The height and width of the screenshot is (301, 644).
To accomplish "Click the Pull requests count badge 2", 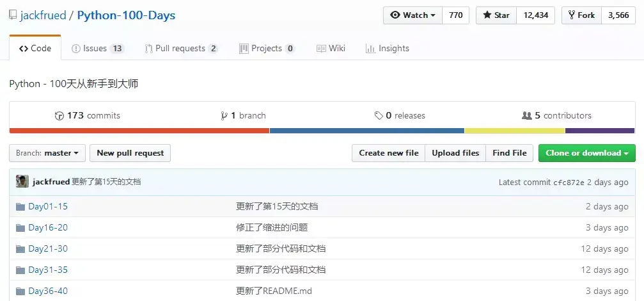I will (x=213, y=49).
